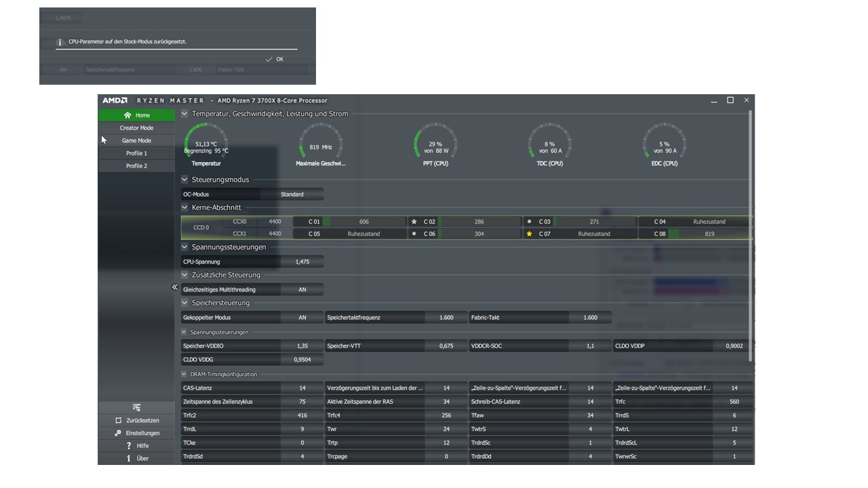
Task: Click CLDO VDDP value 0,9002
Action: (x=734, y=346)
